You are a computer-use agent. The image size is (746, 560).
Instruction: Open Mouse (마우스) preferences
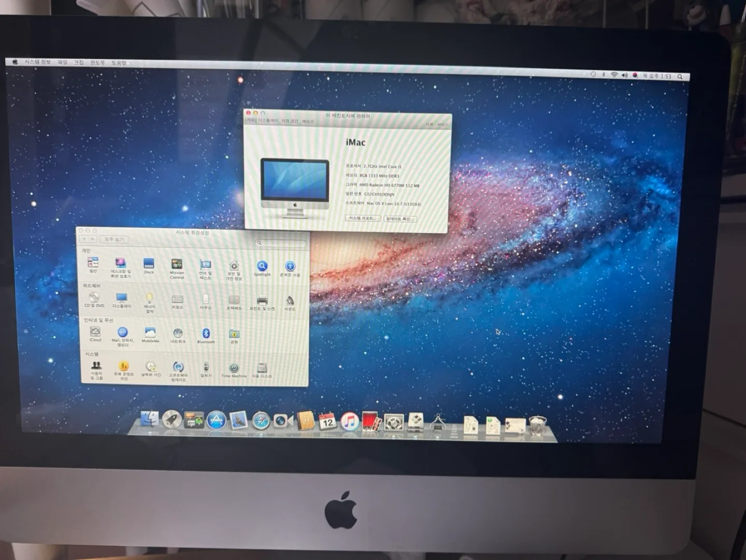tap(206, 302)
